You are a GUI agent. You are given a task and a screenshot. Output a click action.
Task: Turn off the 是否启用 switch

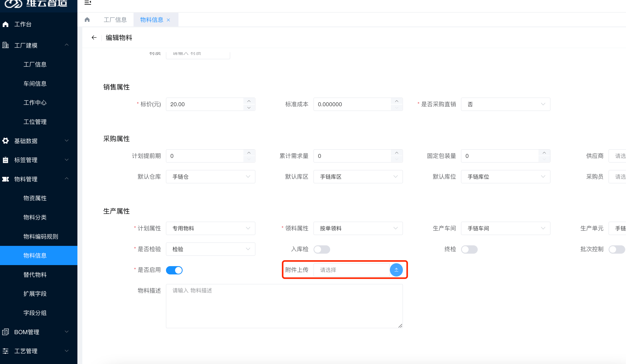174,270
